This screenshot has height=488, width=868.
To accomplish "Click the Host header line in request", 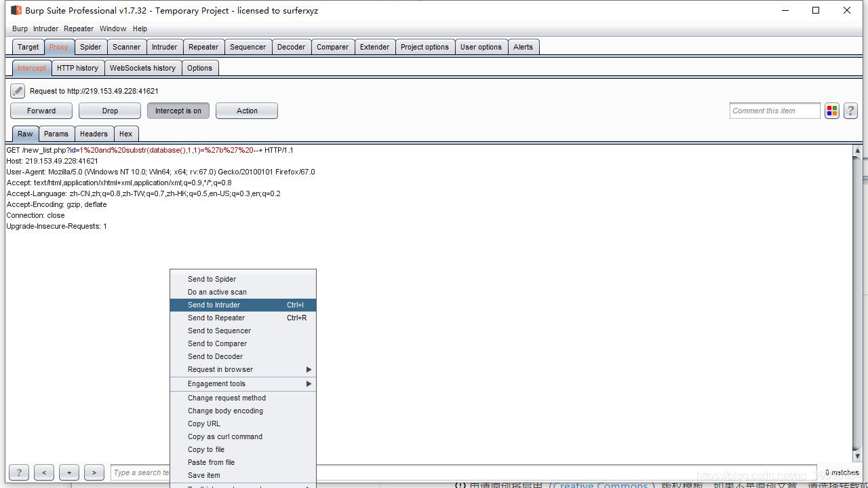I will click(x=52, y=161).
